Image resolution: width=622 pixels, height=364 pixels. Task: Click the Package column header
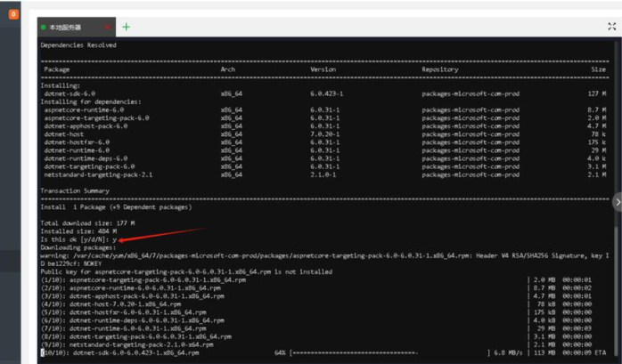(56, 69)
